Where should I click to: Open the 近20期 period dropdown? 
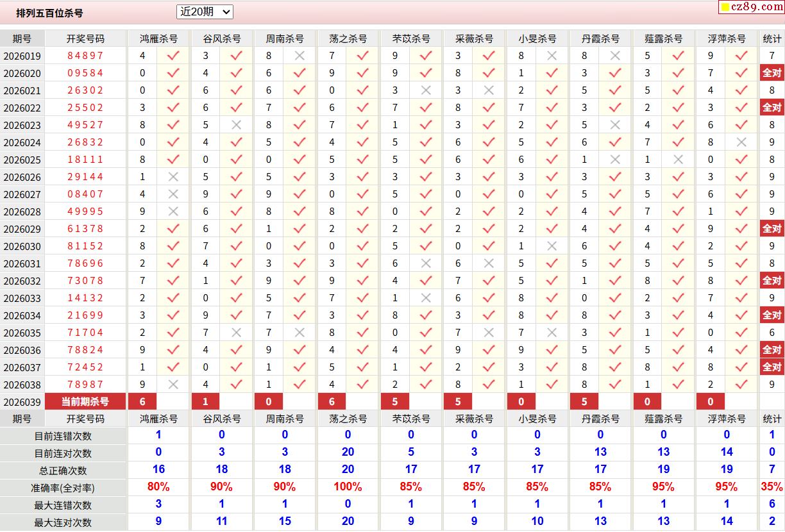[x=205, y=12]
